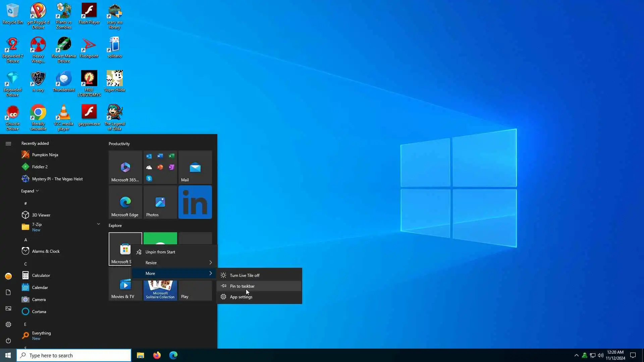Expand the 7-Zip folder
Viewport: 644px width, 362px height.
(98, 224)
